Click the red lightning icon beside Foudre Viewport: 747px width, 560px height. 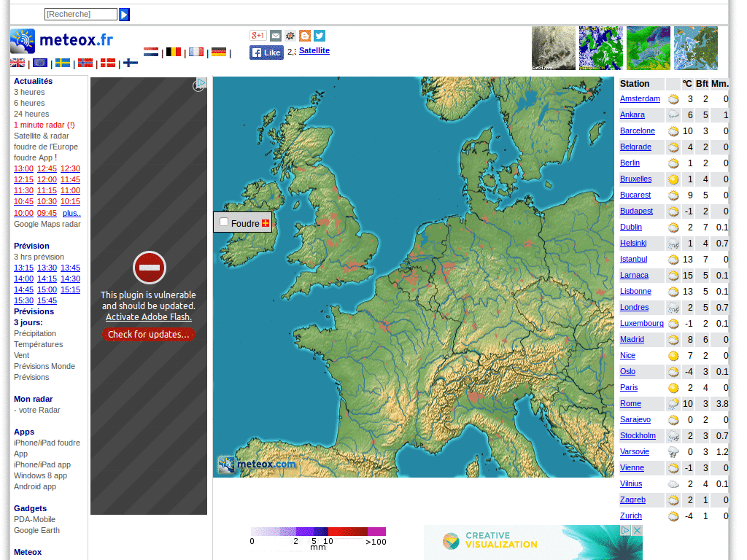[x=266, y=223]
